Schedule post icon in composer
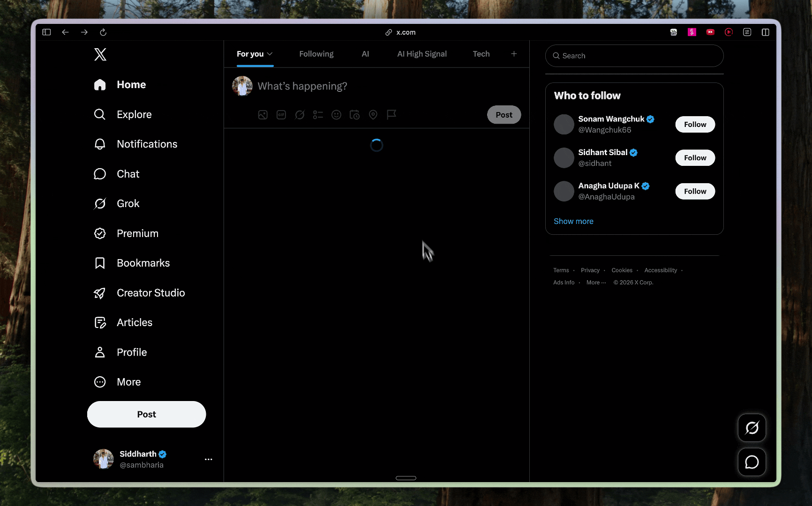The image size is (812, 506). tap(354, 115)
